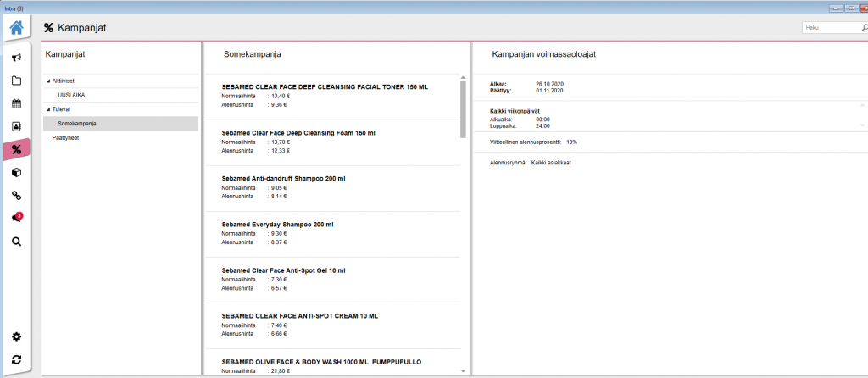This screenshot has height=378, width=868.
Task: Click the right panel's lower scroll arrow
Action: coord(862,125)
